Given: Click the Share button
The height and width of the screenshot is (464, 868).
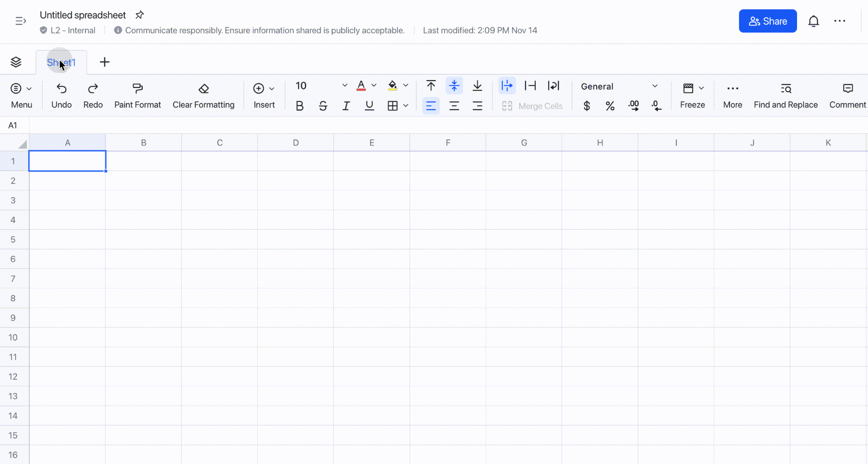Looking at the screenshot, I should point(768,21).
